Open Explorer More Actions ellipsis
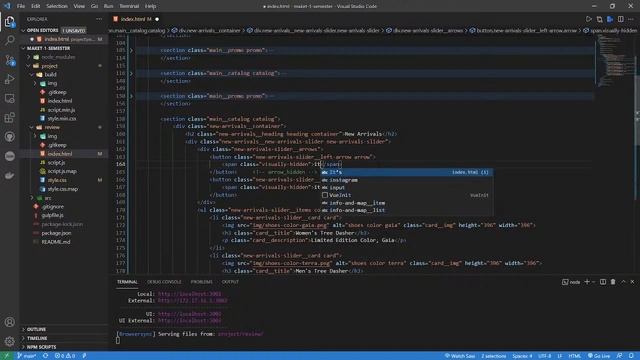This screenshot has width=640, height=360. [99, 19]
